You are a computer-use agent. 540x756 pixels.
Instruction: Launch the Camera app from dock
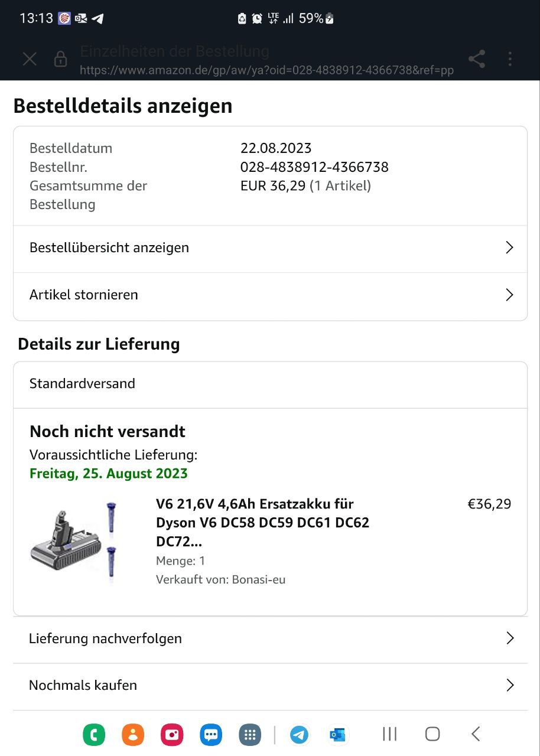(172, 735)
